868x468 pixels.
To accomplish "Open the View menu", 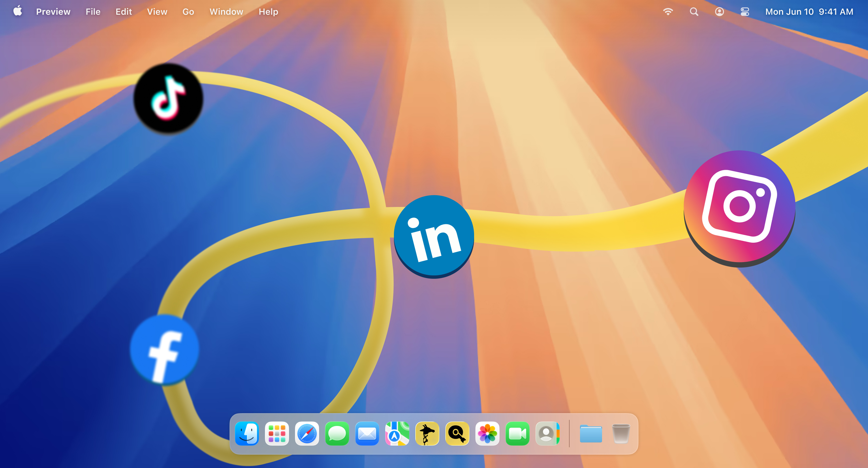I will pos(157,12).
